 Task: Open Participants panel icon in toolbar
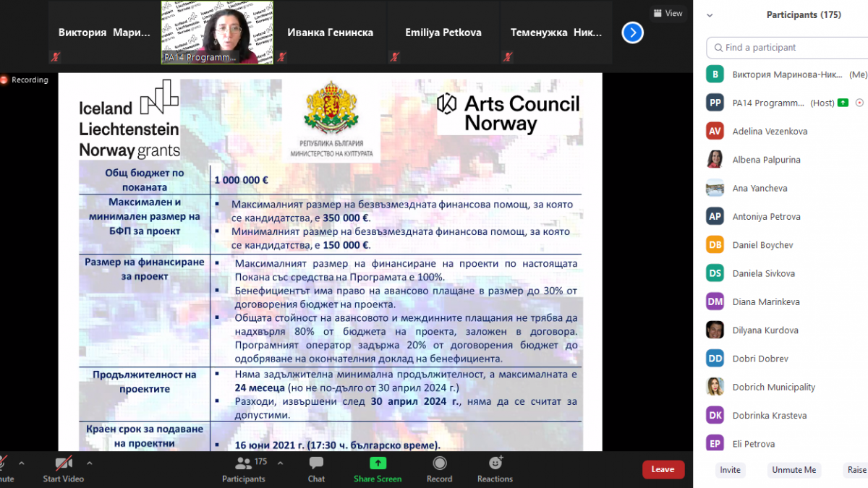point(243,463)
